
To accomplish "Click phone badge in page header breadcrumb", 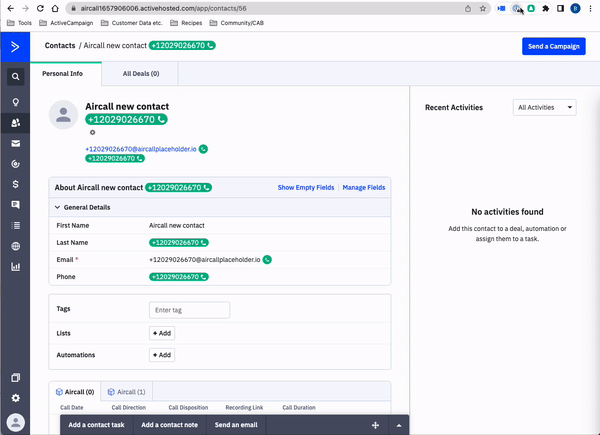I will coord(182,46).
